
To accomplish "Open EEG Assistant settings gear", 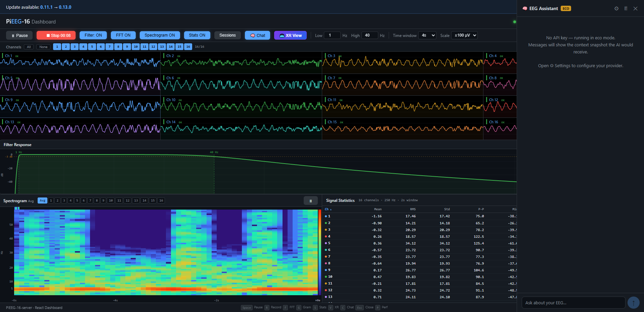I will (x=616, y=8).
